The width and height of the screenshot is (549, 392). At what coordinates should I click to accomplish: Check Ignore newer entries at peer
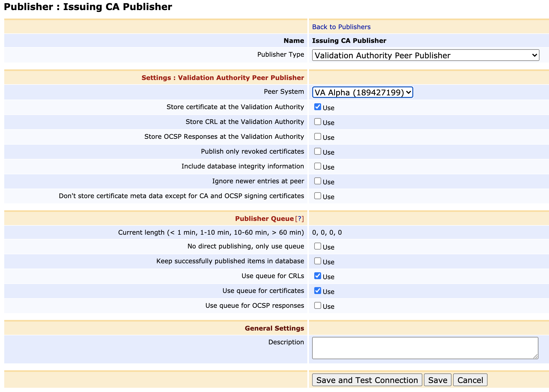click(x=317, y=181)
